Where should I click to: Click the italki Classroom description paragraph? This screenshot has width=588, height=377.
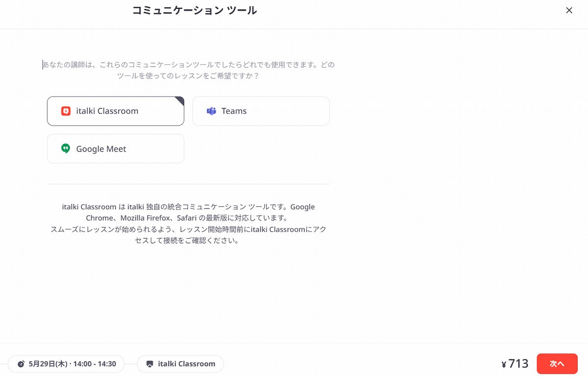coord(189,224)
